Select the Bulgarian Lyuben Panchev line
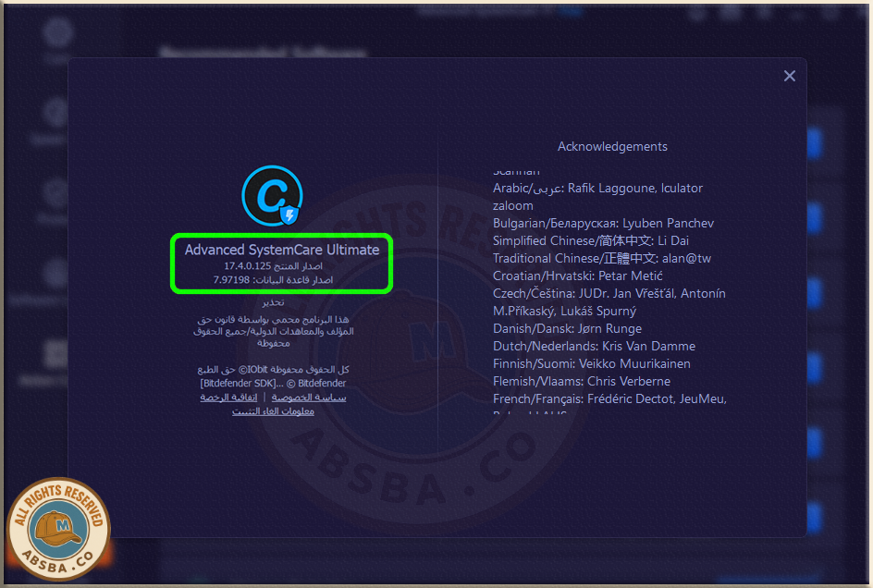The height and width of the screenshot is (588, 873). coord(603,224)
